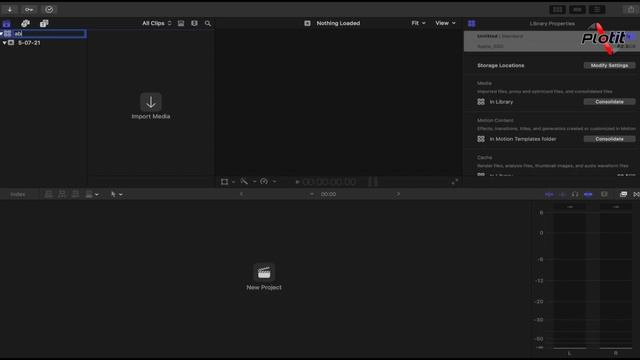The image size is (640, 360).
Task: Open the Effects browser
Action: click(623, 194)
